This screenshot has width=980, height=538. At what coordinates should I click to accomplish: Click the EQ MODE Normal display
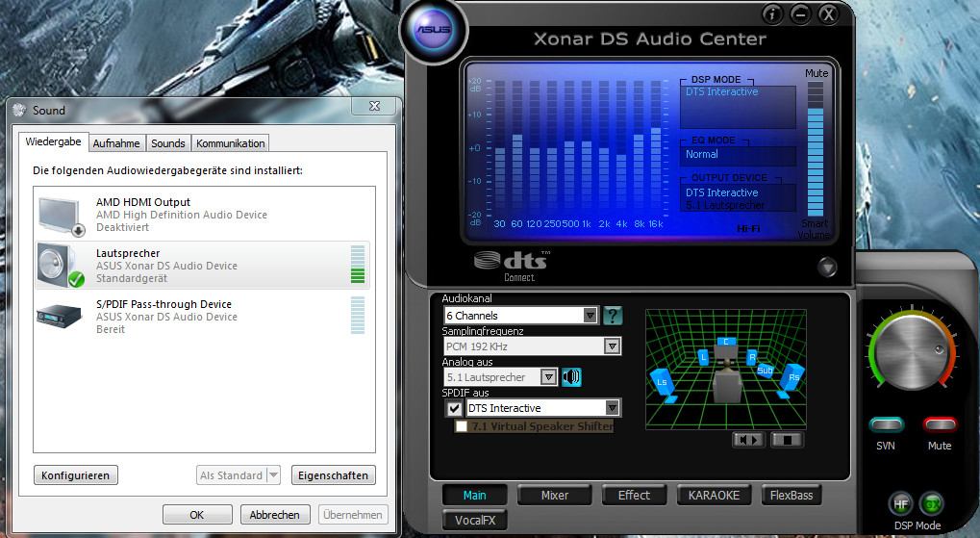(x=738, y=155)
